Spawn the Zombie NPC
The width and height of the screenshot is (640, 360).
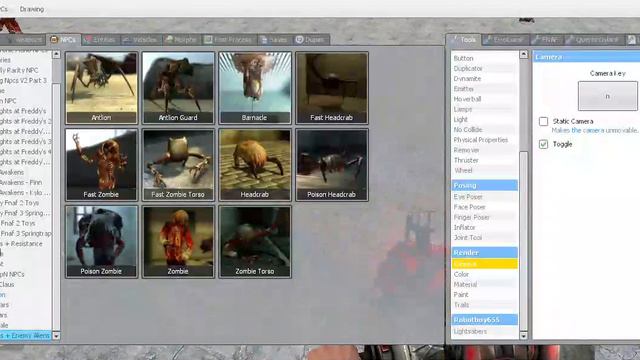178,242
